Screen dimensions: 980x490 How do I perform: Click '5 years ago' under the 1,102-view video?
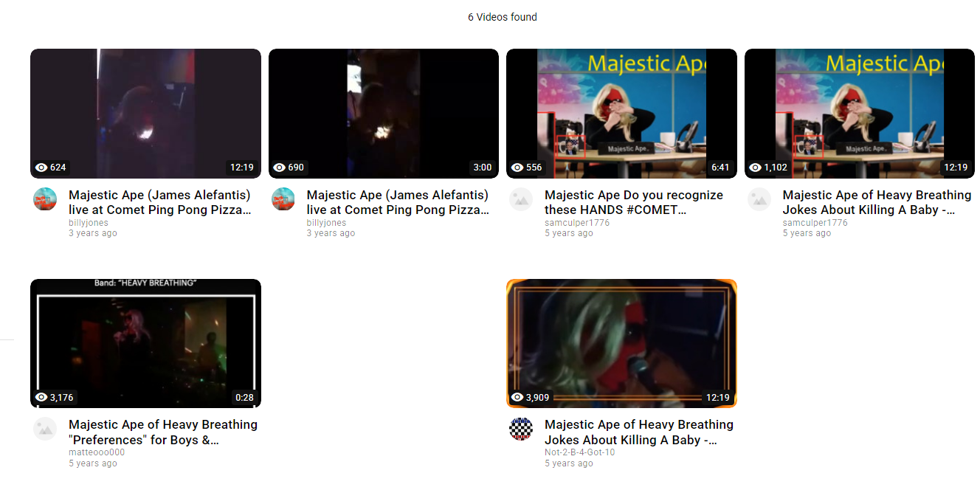click(x=807, y=233)
